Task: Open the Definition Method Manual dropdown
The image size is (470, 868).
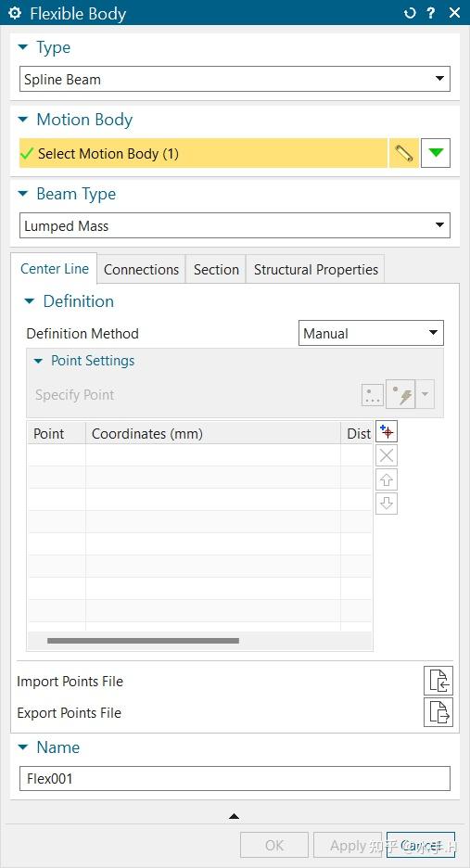Action: click(x=371, y=333)
